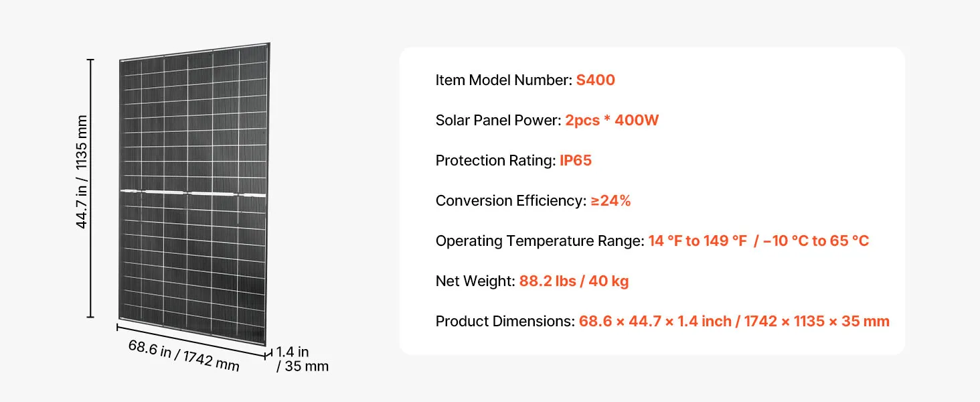Click the Operating Temperature Range label
This screenshot has height=402, width=980.
[x=540, y=241]
